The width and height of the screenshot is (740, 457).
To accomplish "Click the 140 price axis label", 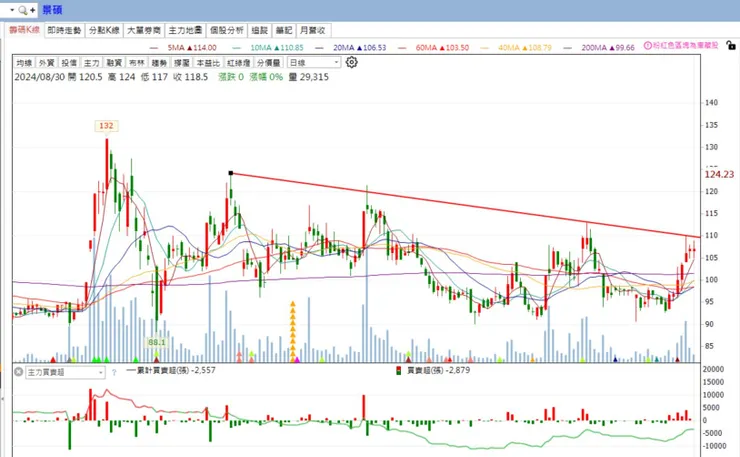I will point(711,102).
